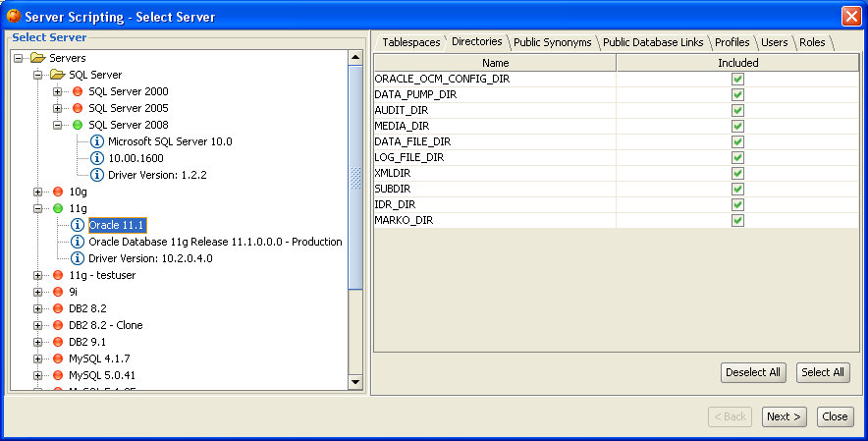This screenshot has height=441, width=868.
Task: Click red status dot of 9i server
Action: point(58,292)
